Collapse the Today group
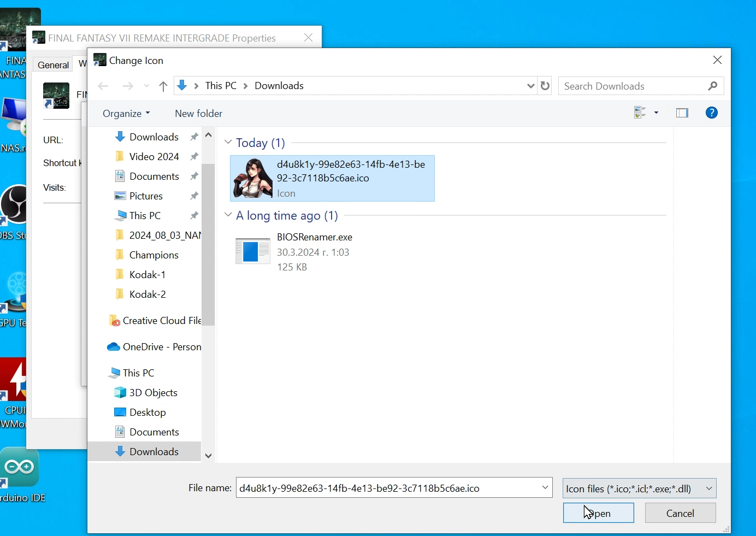756x536 pixels. 228,142
